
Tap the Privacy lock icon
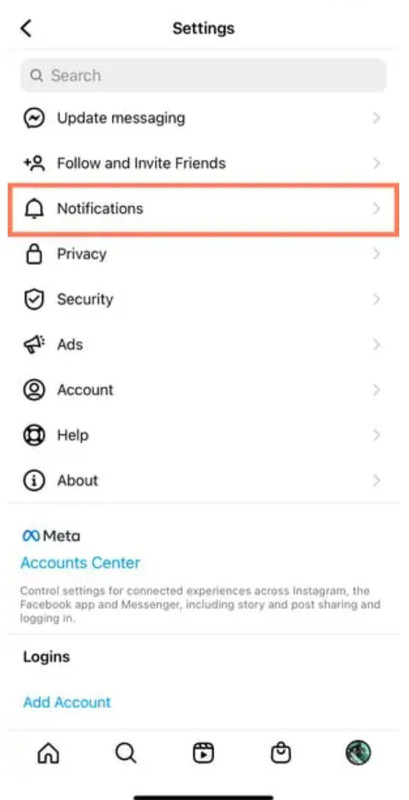tap(34, 254)
